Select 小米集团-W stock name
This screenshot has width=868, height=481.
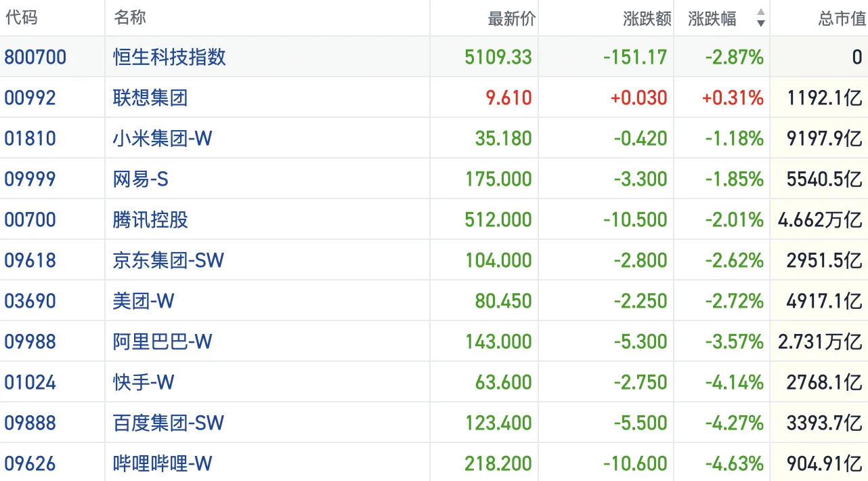(x=162, y=138)
